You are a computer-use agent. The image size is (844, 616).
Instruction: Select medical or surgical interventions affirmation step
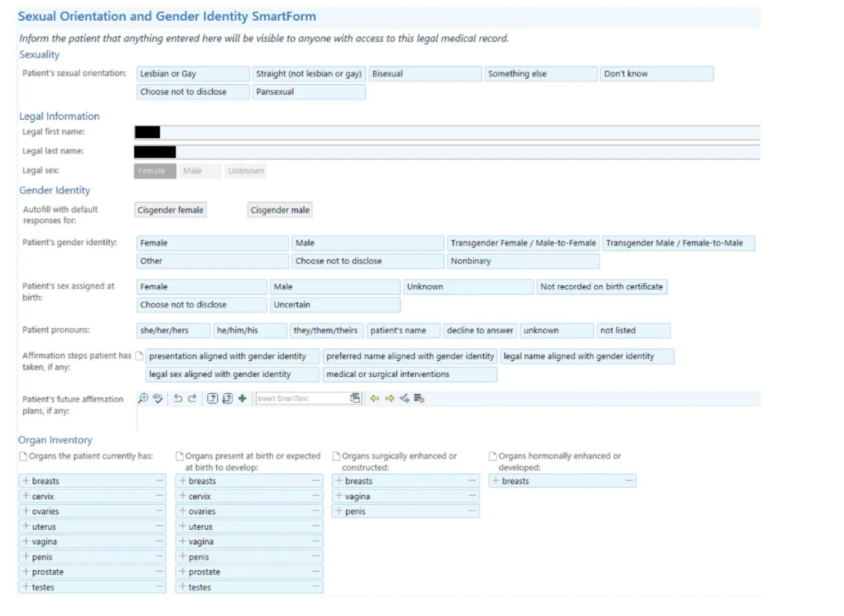(x=409, y=374)
